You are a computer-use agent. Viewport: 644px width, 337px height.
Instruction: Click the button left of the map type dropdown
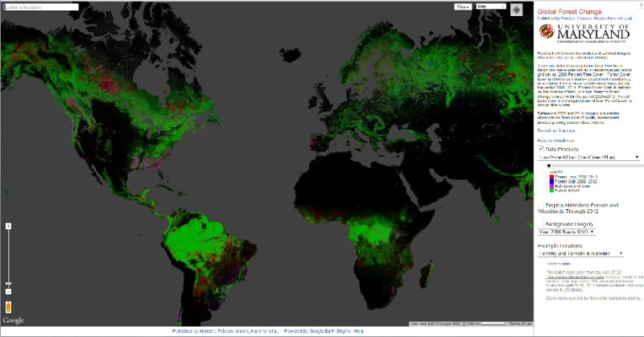[x=463, y=6]
